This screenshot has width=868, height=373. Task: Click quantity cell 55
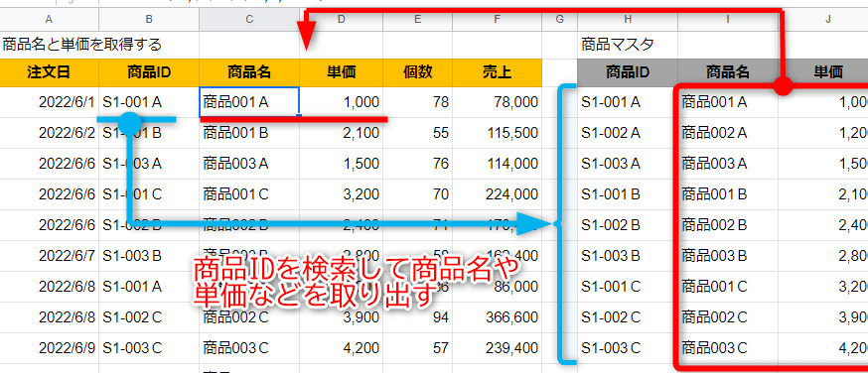(x=417, y=133)
